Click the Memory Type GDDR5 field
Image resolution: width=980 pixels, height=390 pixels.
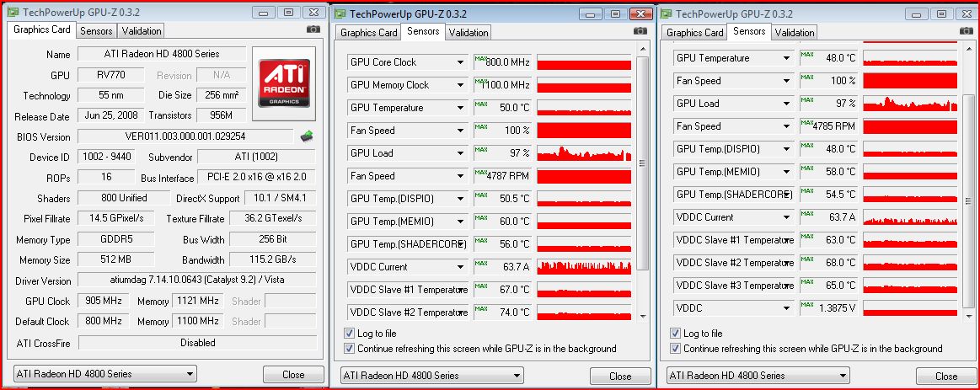116,238
